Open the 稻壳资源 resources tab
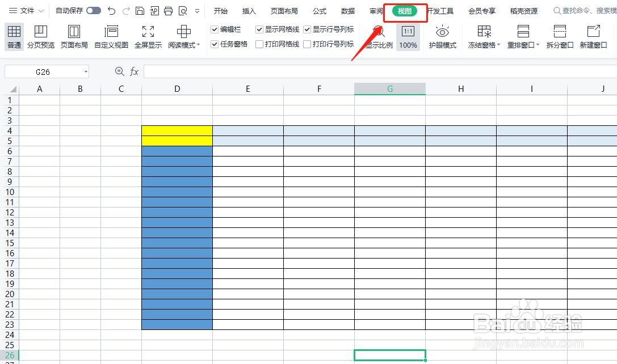Screen dimensions: 617x364 click(524, 11)
